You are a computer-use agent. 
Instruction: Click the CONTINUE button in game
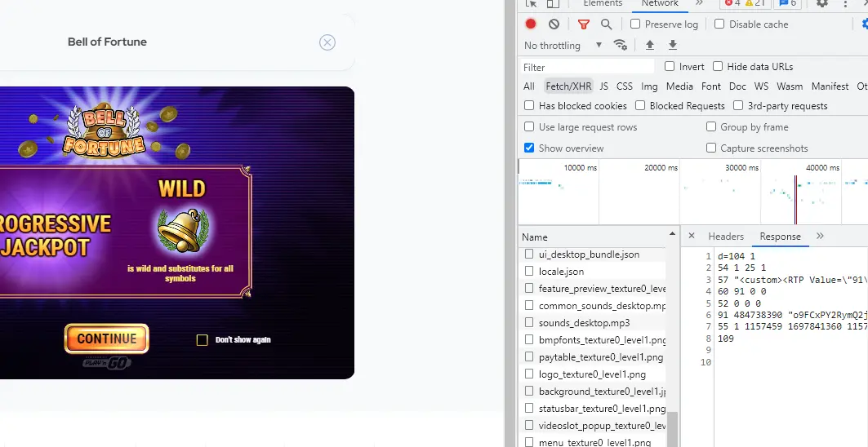(x=107, y=339)
